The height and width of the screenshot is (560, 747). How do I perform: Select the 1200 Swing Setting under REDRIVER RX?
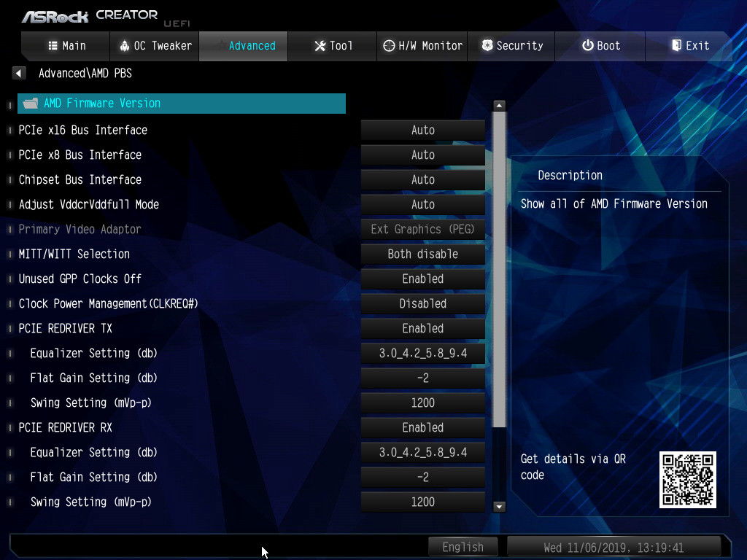(x=422, y=502)
